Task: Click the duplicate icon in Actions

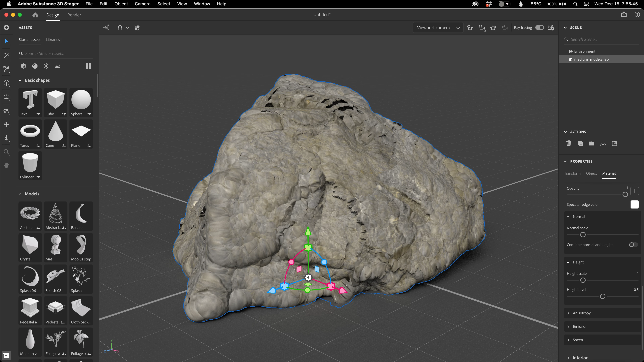Action: click(x=580, y=143)
